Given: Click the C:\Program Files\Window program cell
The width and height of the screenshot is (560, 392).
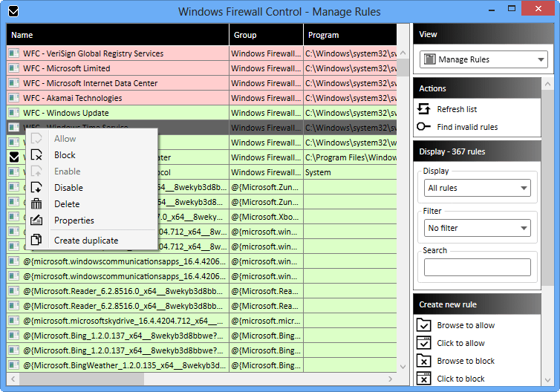Looking at the screenshot, I should 350,157.
